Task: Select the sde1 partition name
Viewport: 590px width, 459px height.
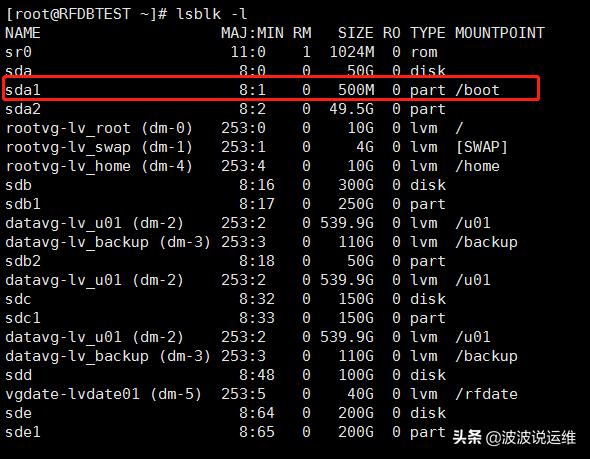Action: point(23,432)
